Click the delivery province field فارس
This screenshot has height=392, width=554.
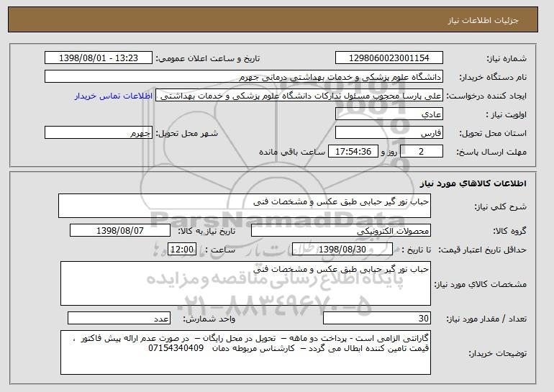(389, 133)
